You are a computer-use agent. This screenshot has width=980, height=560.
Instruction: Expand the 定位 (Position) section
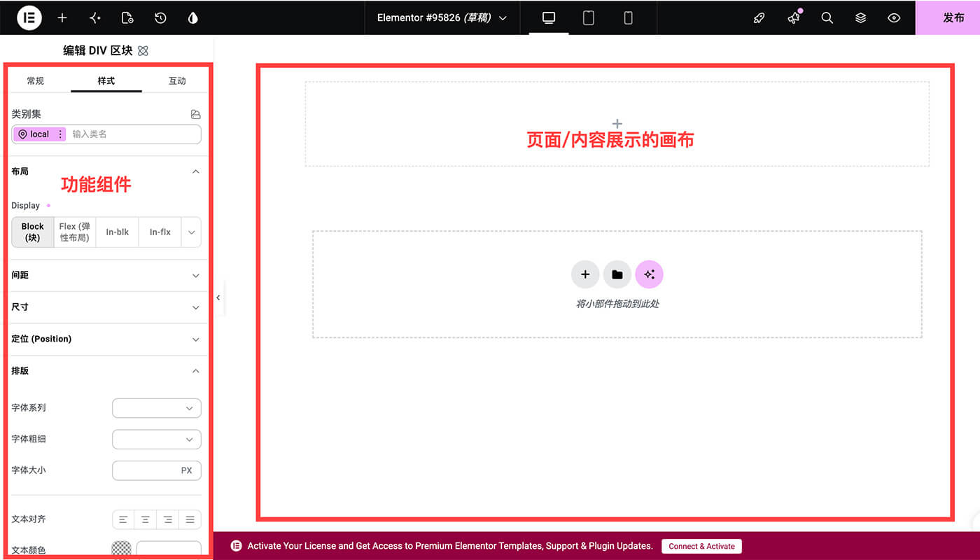pos(106,339)
